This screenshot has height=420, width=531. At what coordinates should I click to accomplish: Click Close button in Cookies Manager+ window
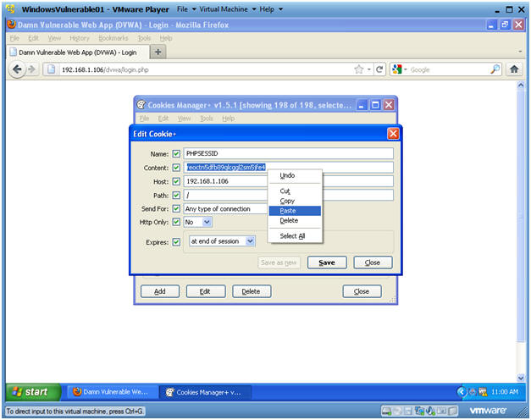click(362, 291)
